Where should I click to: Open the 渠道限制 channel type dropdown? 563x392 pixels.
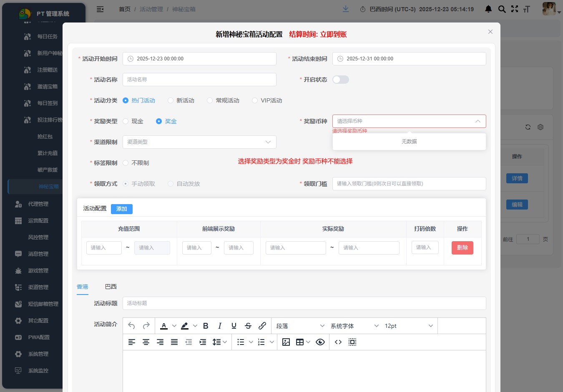199,142
